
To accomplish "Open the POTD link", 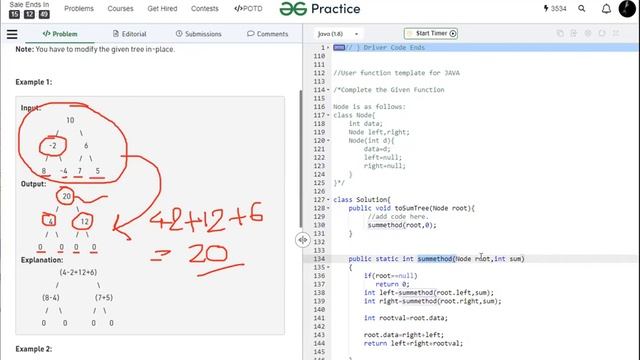I will tap(248, 9).
